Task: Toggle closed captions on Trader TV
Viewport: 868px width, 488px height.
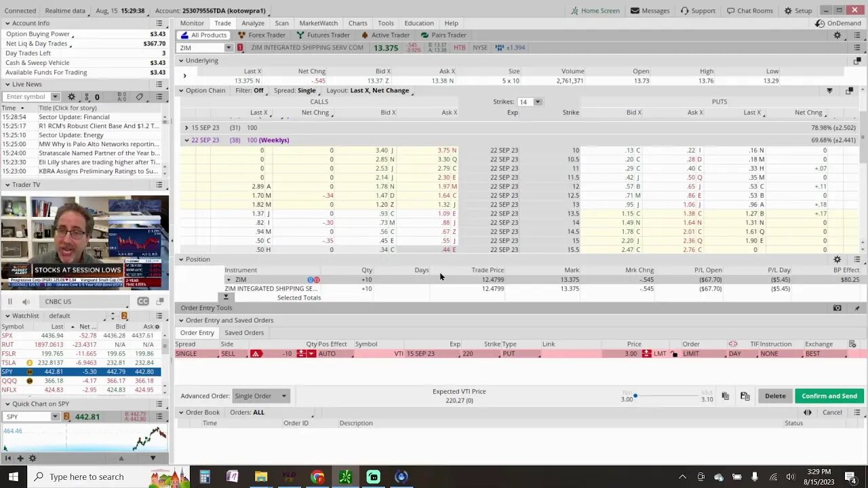Action: [x=143, y=302]
